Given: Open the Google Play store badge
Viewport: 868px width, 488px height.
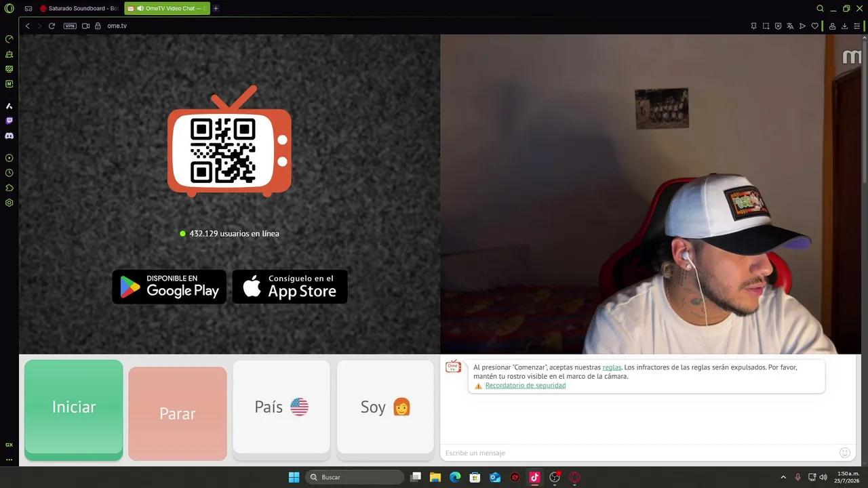Looking at the screenshot, I should pos(169,287).
